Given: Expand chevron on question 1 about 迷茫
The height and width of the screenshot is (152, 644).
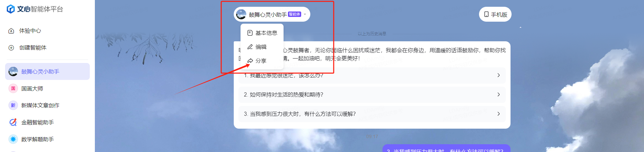Looking at the screenshot, I should pos(499,75).
